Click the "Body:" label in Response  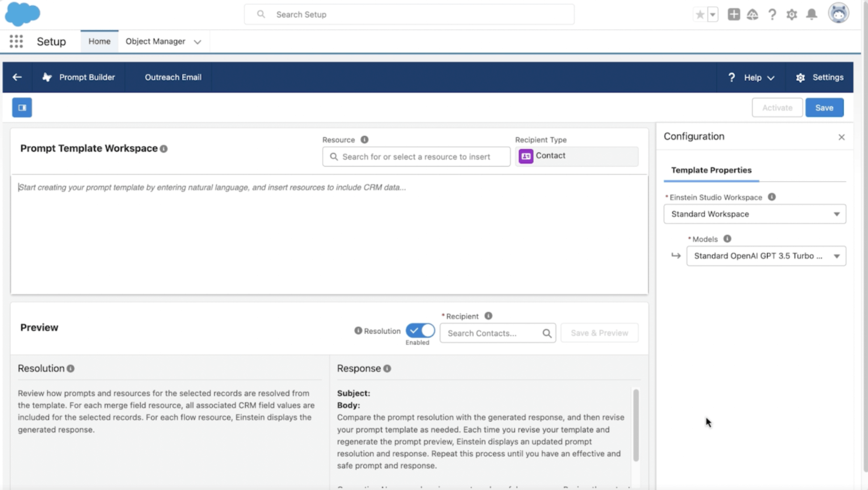(348, 405)
